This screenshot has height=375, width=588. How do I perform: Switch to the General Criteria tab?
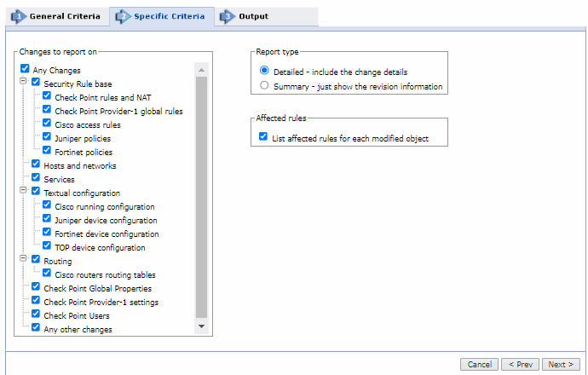click(64, 16)
